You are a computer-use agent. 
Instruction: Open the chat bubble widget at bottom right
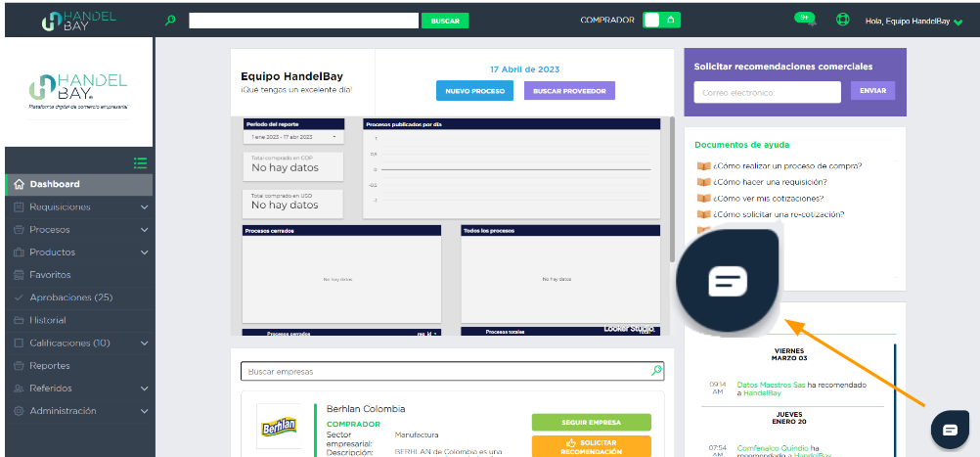pyautogui.click(x=950, y=430)
